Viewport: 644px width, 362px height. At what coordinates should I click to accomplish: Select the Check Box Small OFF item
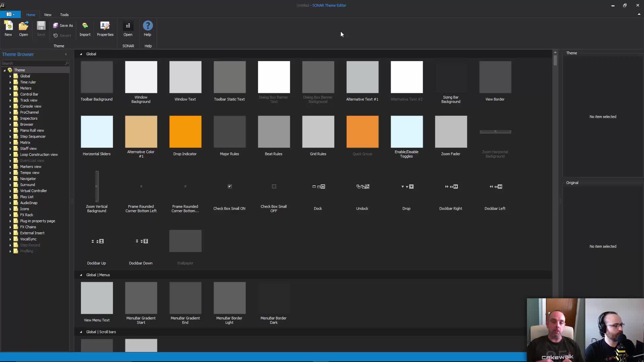tap(274, 186)
